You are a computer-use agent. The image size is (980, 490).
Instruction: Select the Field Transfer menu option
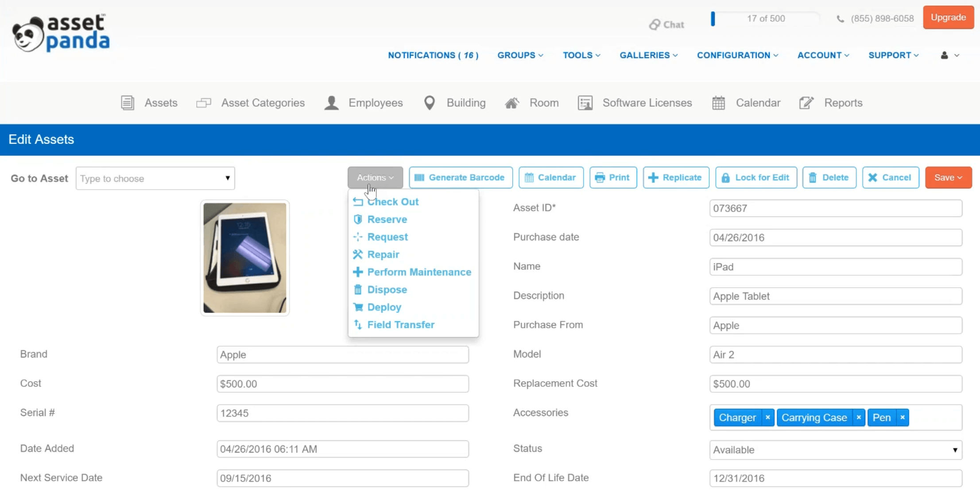pyautogui.click(x=401, y=324)
